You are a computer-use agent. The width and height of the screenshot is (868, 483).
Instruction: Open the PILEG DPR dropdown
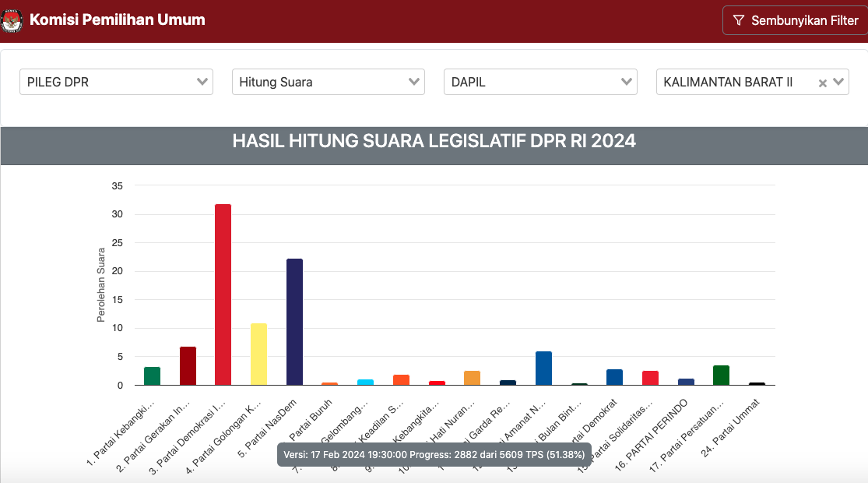(x=116, y=82)
